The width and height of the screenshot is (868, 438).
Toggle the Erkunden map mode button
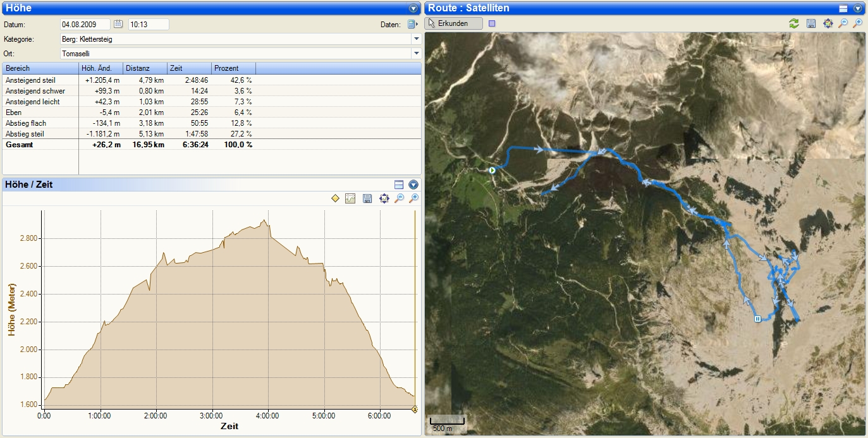(454, 23)
